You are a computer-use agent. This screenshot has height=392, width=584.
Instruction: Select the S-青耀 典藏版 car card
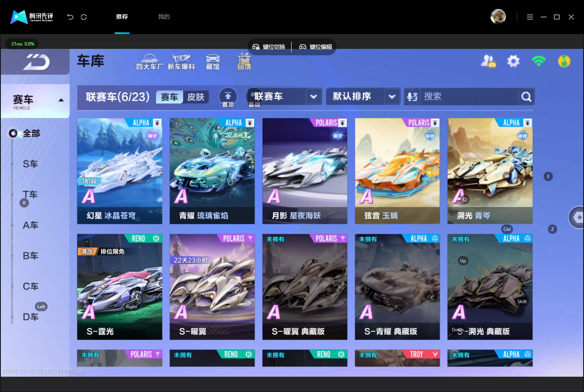click(397, 287)
